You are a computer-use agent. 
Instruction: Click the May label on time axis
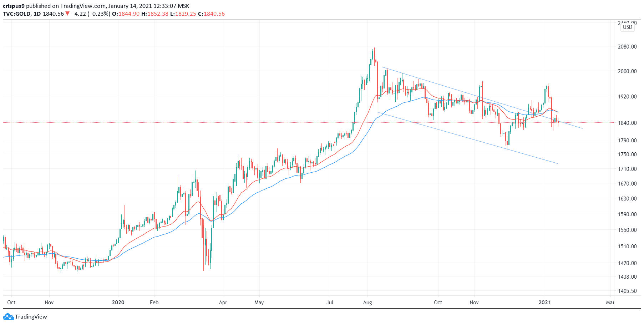click(259, 303)
